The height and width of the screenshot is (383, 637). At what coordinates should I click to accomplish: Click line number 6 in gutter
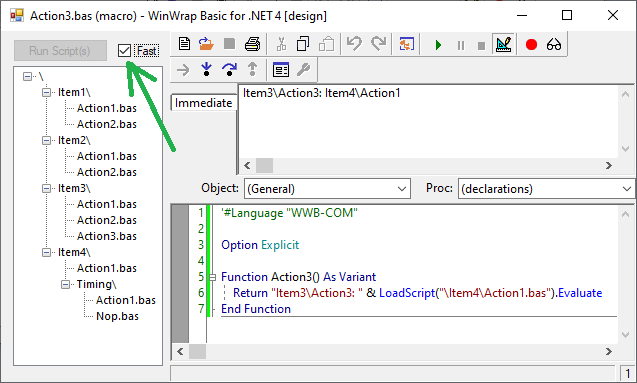[x=201, y=293]
